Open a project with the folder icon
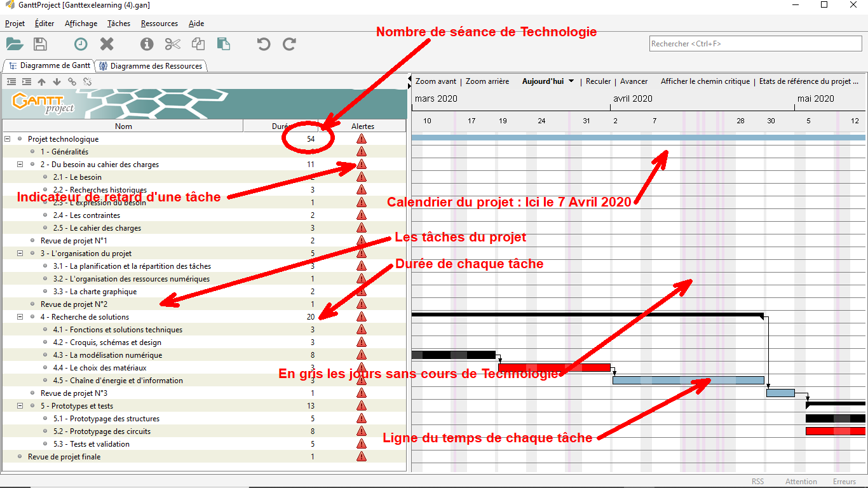Image resolution: width=868 pixels, height=488 pixels. click(15, 44)
